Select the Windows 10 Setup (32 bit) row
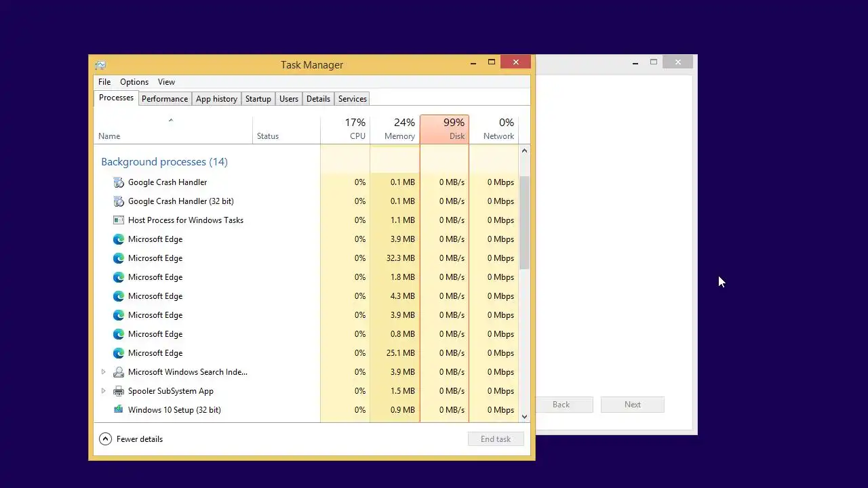The image size is (868, 488). pyautogui.click(x=307, y=410)
